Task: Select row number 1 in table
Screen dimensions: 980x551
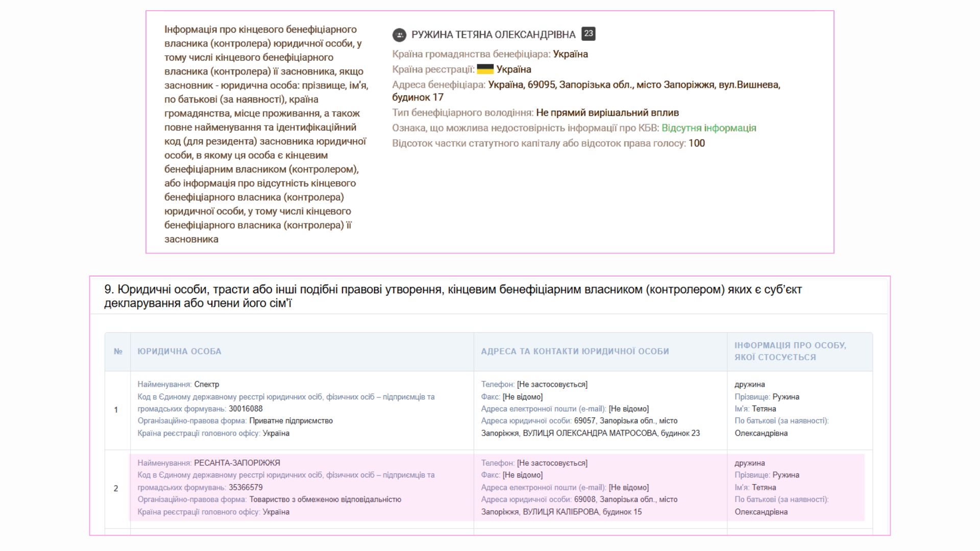Action: (116, 410)
